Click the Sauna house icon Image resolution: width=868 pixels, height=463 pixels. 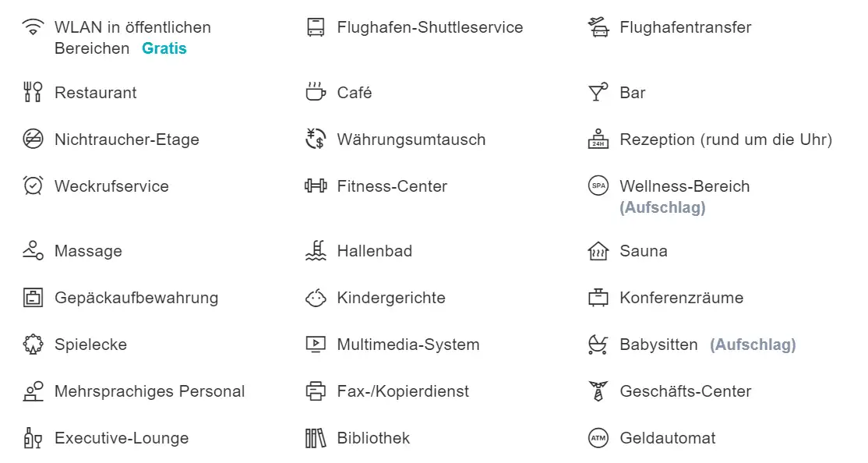coord(598,251)
